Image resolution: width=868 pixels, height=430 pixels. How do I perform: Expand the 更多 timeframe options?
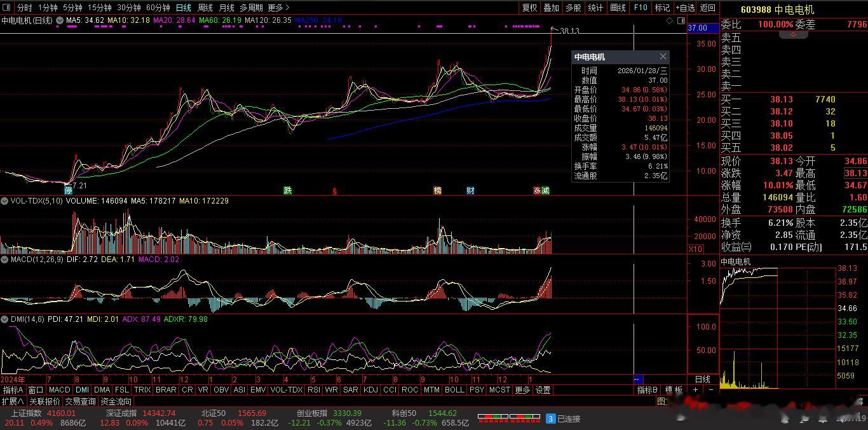pos(278,8)
